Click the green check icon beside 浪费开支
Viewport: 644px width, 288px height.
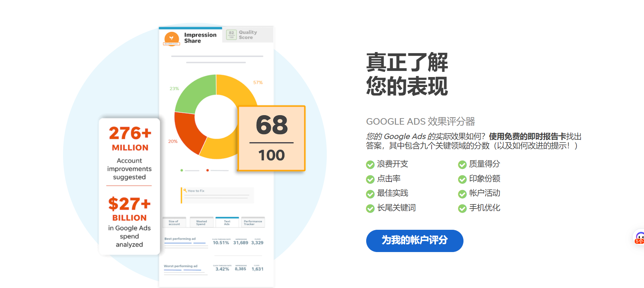(x=370, y=165)
